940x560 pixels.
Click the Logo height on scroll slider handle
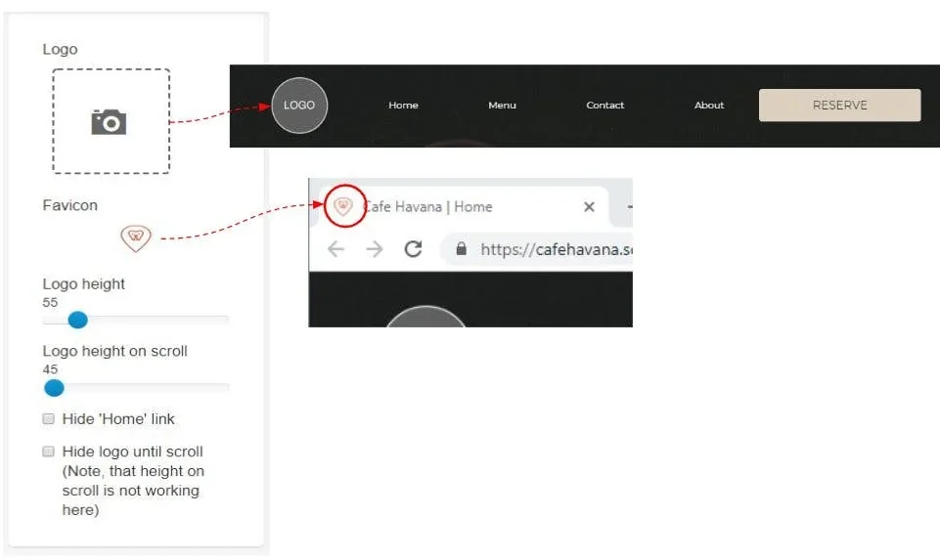(54, 388)
